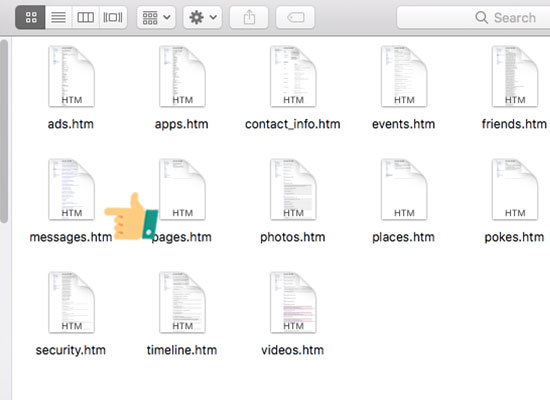The height and width of the screenshot is (400, 550).
Task: Select the apps.htm file icon
Action: tap(182, 76)
